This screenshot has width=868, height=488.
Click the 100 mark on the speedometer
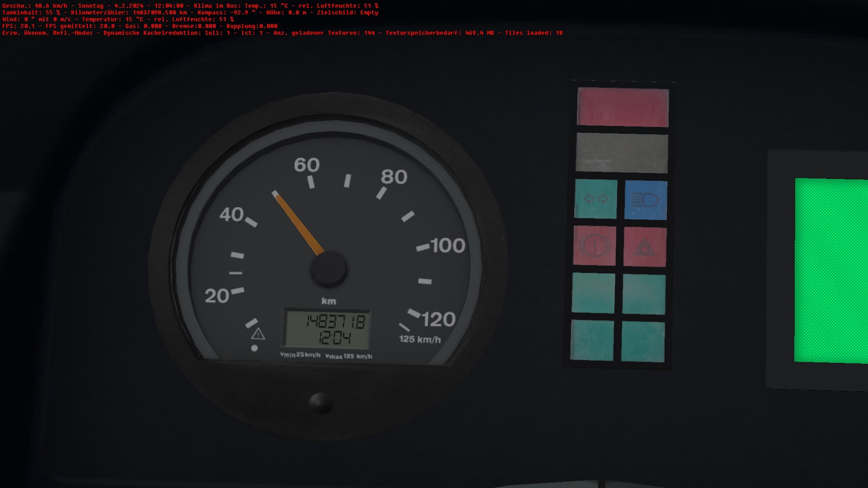[447, 245]
